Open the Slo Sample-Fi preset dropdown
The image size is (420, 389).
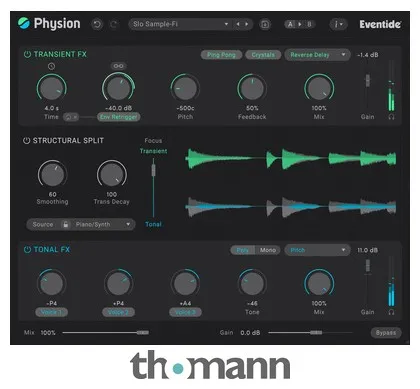coord(179,24)
